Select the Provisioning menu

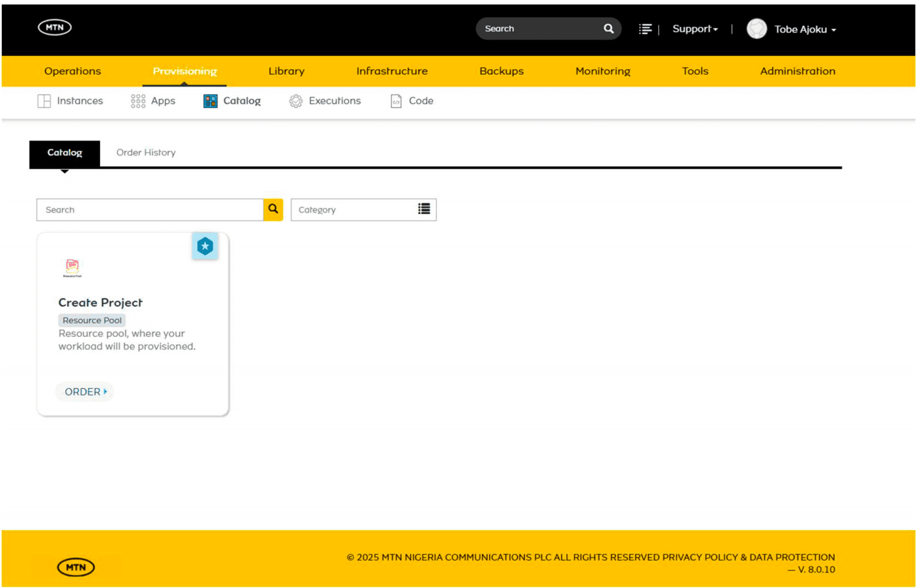coord(185,71)
